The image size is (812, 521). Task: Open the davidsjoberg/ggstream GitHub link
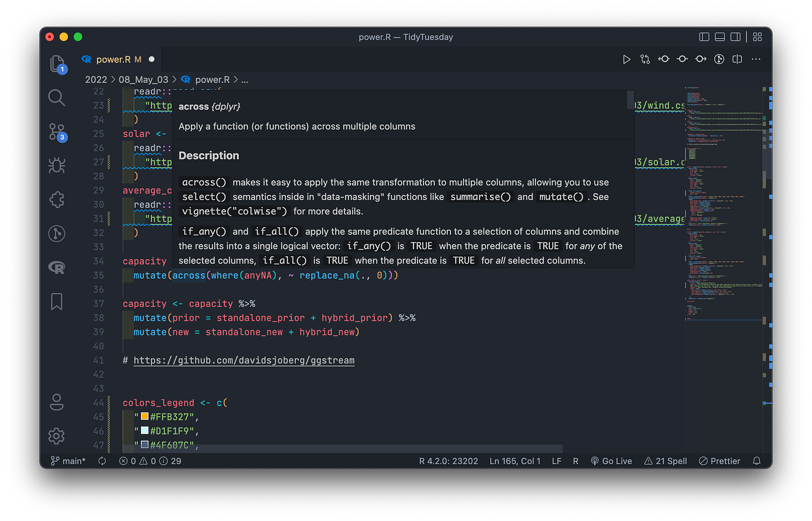point(244,360)
